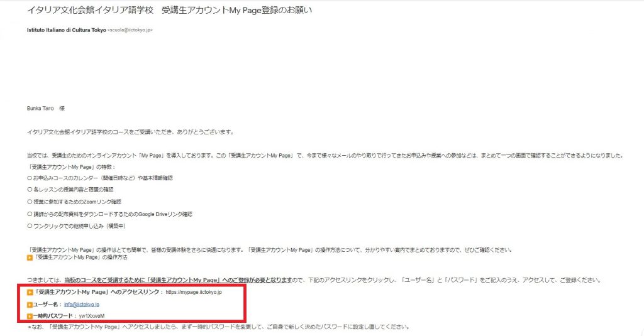The image size is (644, 336).
Task: Click the orange arrow icon beside 一時的パスワード
Action: pos(30,317)
